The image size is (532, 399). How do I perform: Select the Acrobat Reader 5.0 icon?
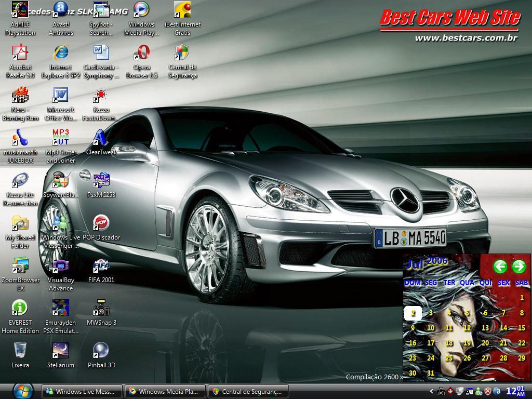click(20, 61)
